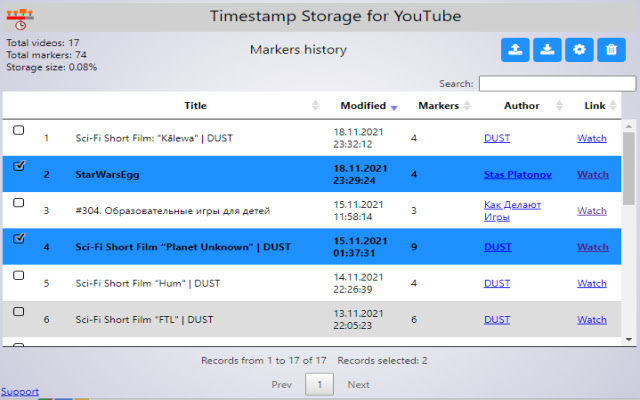640x400 pixels.
Task: Click Watch link for row 3 video
Action: point(592,211)
